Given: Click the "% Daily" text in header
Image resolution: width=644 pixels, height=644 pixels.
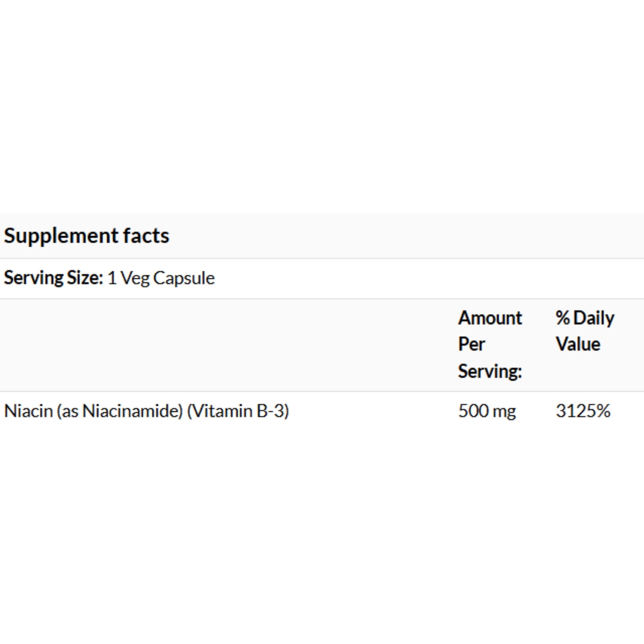Looking at the screenshot, I should (585, 318).
